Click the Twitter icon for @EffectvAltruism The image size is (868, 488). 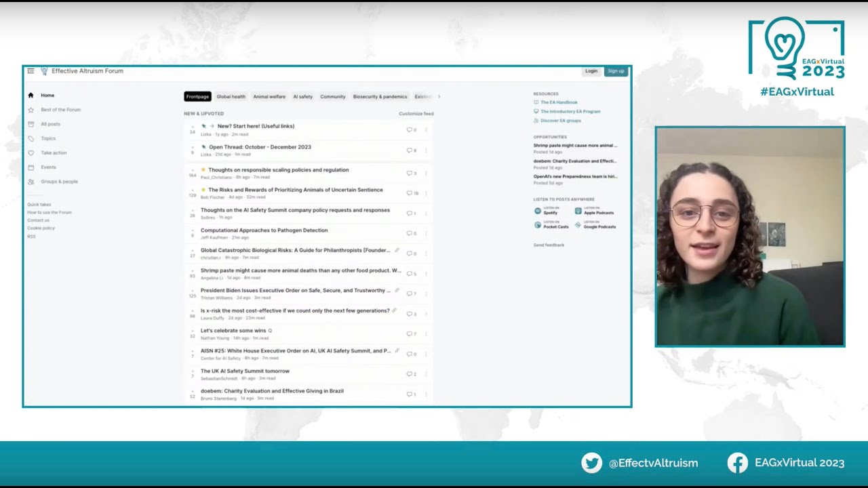coord(591,463)
